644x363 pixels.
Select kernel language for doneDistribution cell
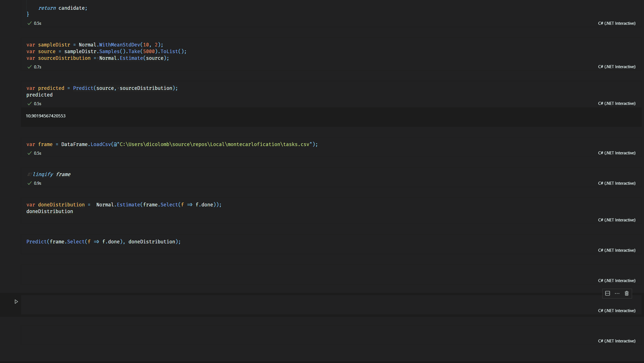pos(616,220)
